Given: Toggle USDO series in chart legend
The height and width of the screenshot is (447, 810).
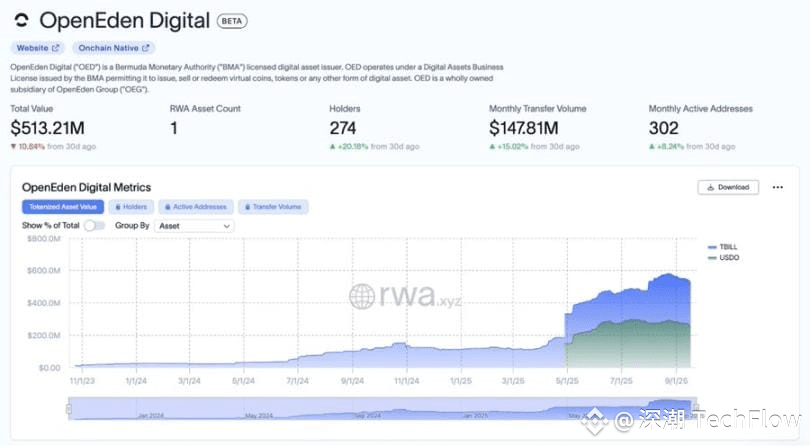Looking at the screenshot, I should pos(723,257).
